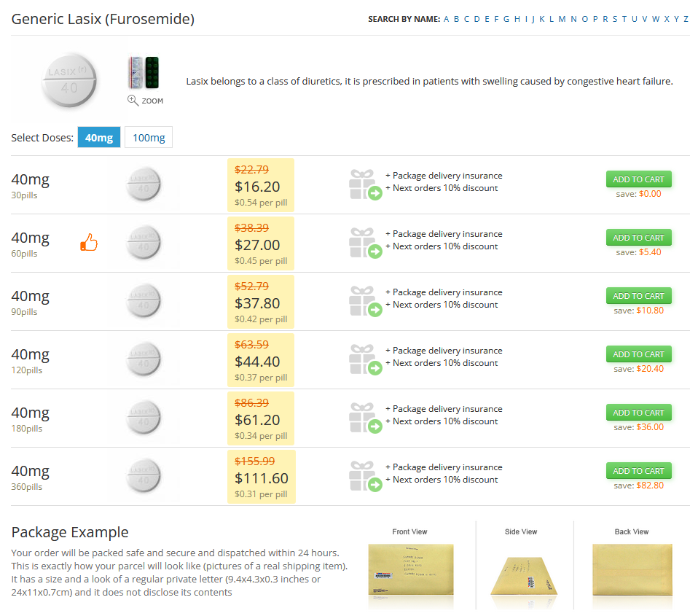Click the pill image in the 30pills row

[x=143, y=184]
